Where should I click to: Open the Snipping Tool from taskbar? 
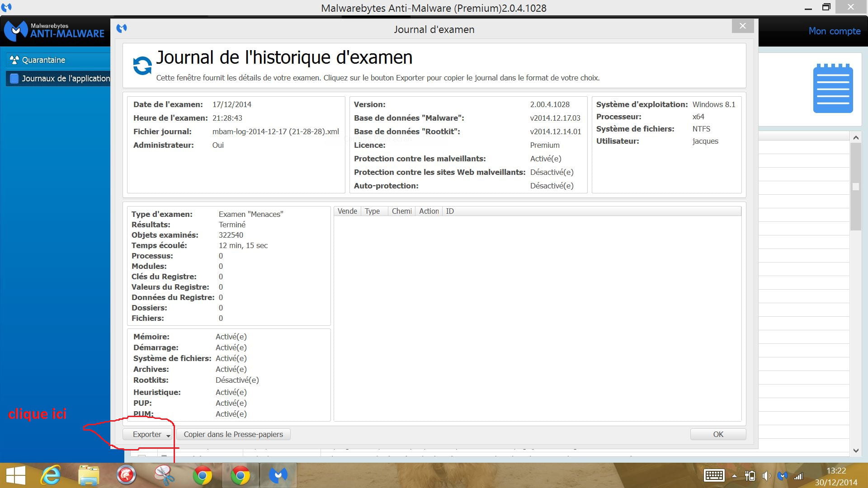164,475
